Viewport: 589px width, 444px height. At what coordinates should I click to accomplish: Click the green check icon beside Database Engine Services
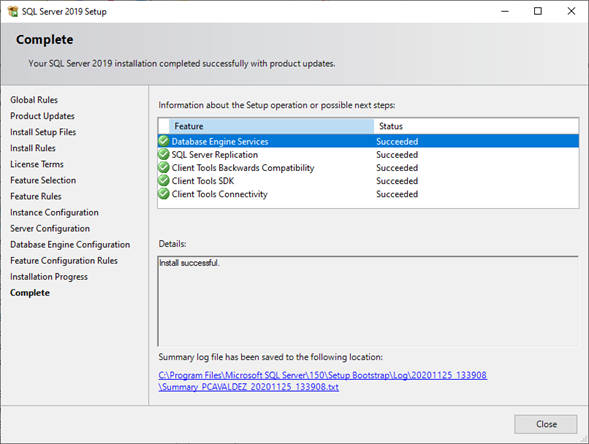164,141
